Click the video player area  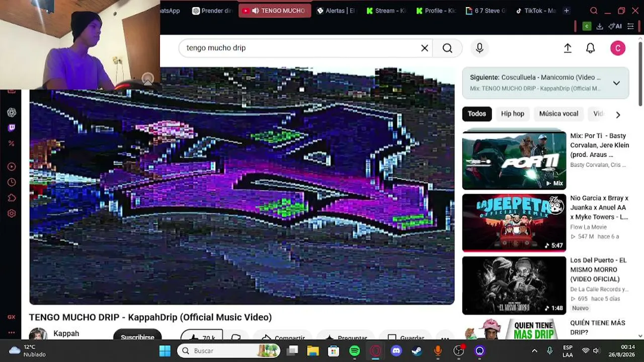coord(242,186)
